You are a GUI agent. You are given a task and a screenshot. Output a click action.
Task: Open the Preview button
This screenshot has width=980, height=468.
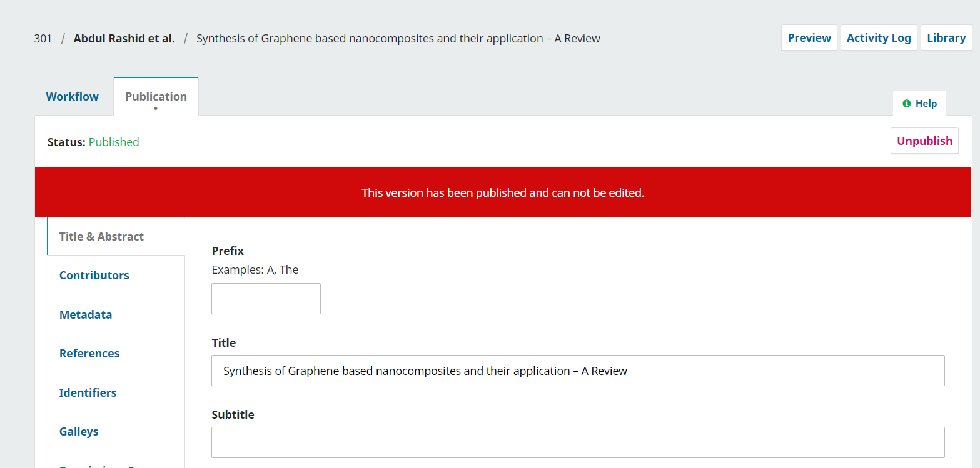pyautogui.click(x=809, y=38)
